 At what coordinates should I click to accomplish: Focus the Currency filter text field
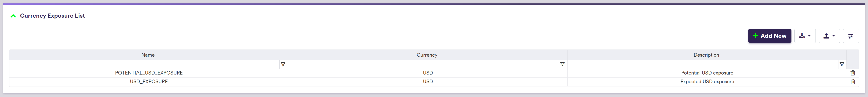tap(423, 64)
